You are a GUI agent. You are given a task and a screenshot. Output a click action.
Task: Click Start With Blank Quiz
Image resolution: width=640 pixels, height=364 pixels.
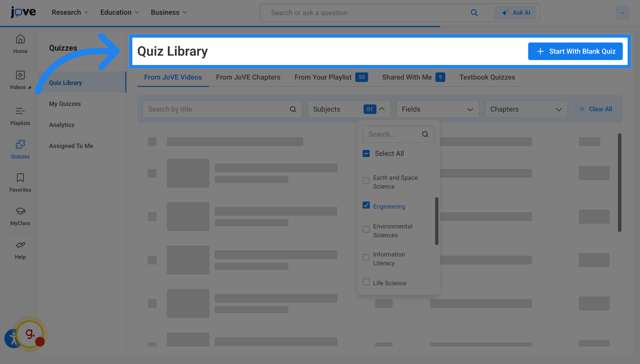pos(575,51)
